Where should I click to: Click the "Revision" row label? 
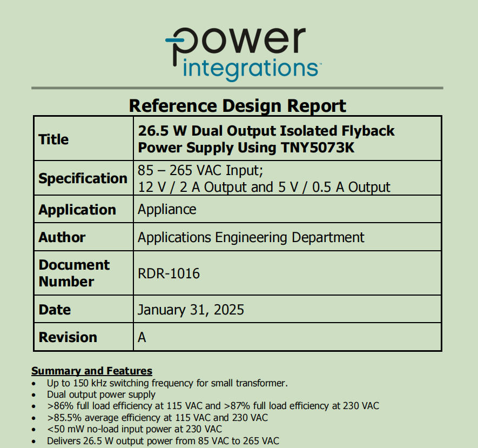pyautogui.click(x=68, y=337)
